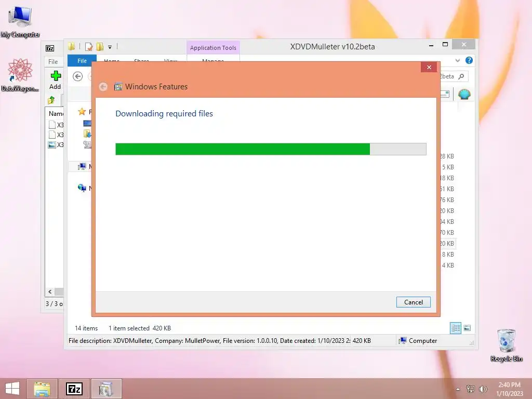Screen dimensions: 532x399
Task: Click the volume speaker tray icon
Action: click(483, 389)
